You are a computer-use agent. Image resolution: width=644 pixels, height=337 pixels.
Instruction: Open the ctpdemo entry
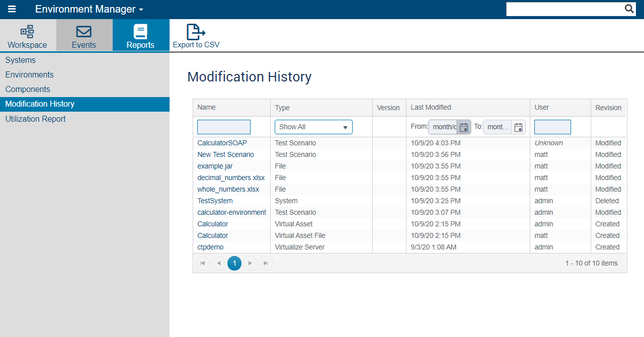click(x=210, y=247)
